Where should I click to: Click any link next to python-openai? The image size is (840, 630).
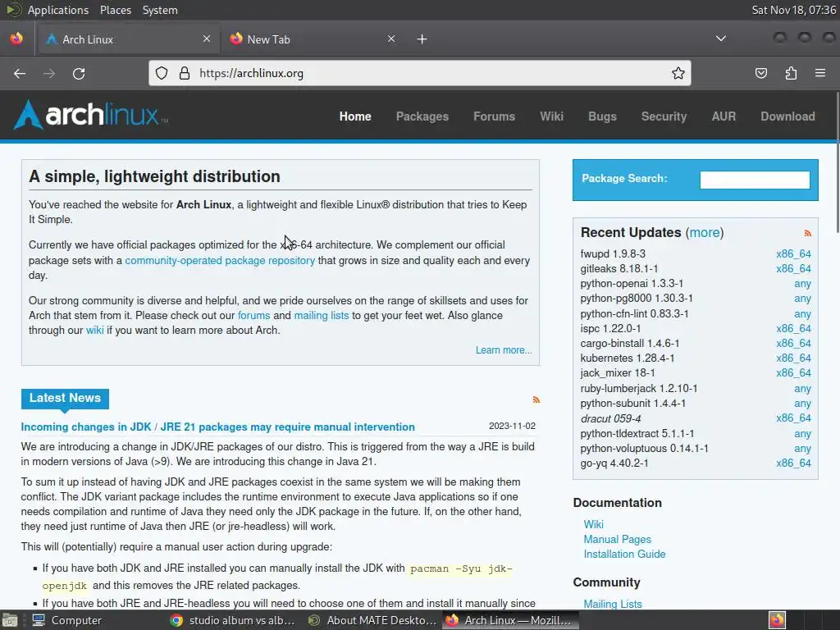click(x=802, y=284)
